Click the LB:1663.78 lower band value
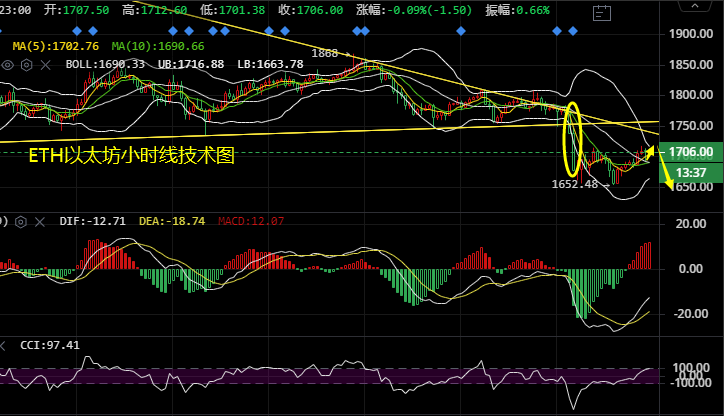The height and width of the screenshot is (416, 724). [x=270, y=64]
